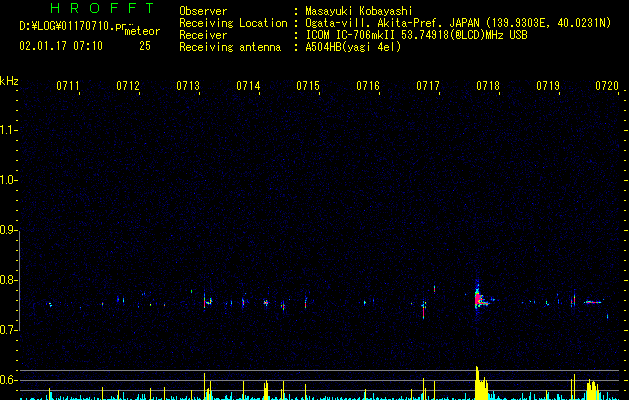The height and width of the screenshot is (400, 629).
Task: Click the 'meteor' label
Action: [142, 31]
